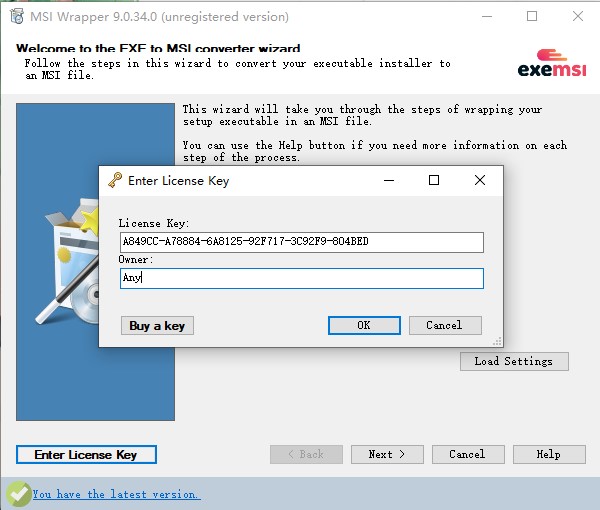Screen dimensions: 600x510
Task: Close the MSI Wrapper main window
Action: [x=578, y=16]
